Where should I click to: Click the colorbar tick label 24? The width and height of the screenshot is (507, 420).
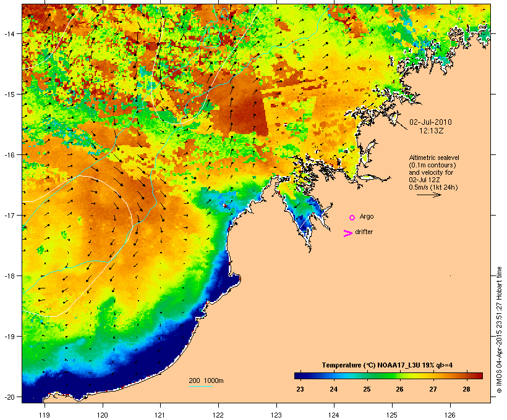click(334, 389)
